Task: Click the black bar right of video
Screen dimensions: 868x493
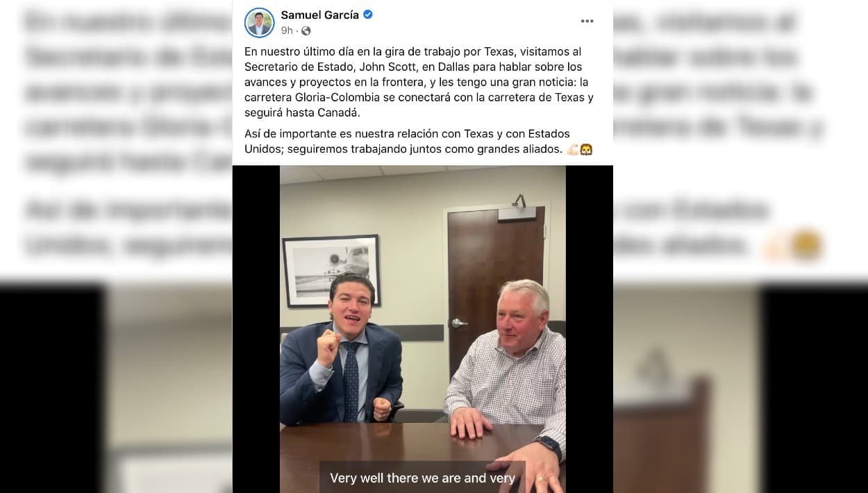Action: pos(590,329)
